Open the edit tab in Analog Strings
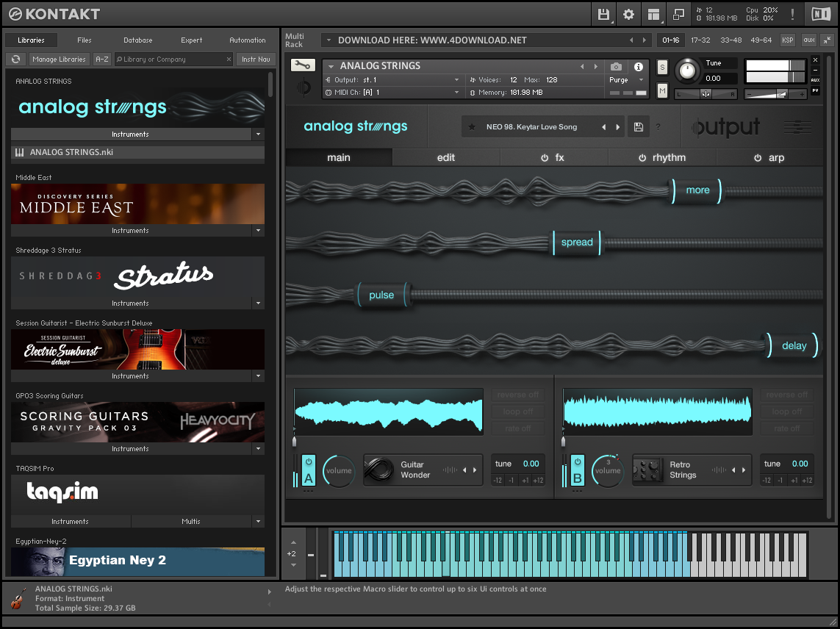840x629 pixels. pyautogui.click(x=445, y=157)
